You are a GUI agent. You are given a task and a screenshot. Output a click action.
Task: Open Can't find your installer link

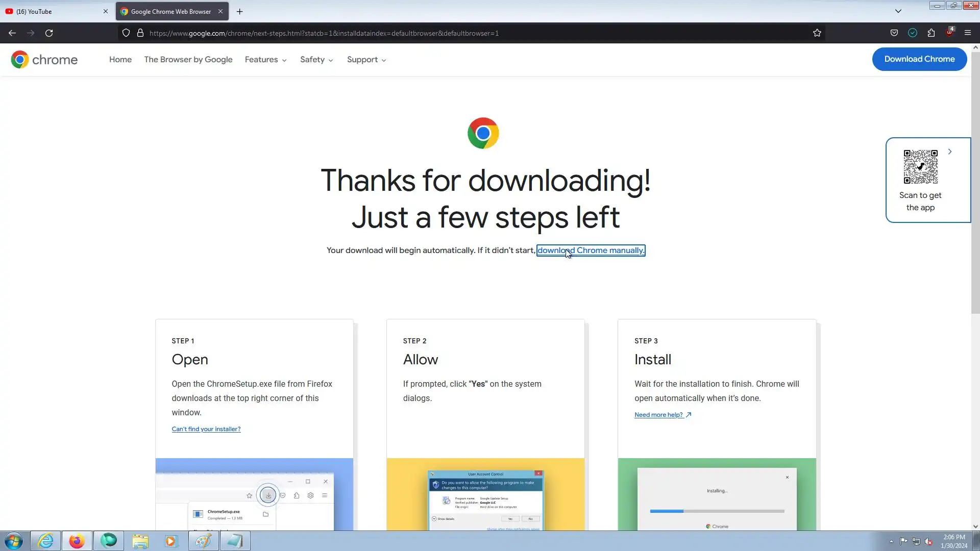click(206, 429)
